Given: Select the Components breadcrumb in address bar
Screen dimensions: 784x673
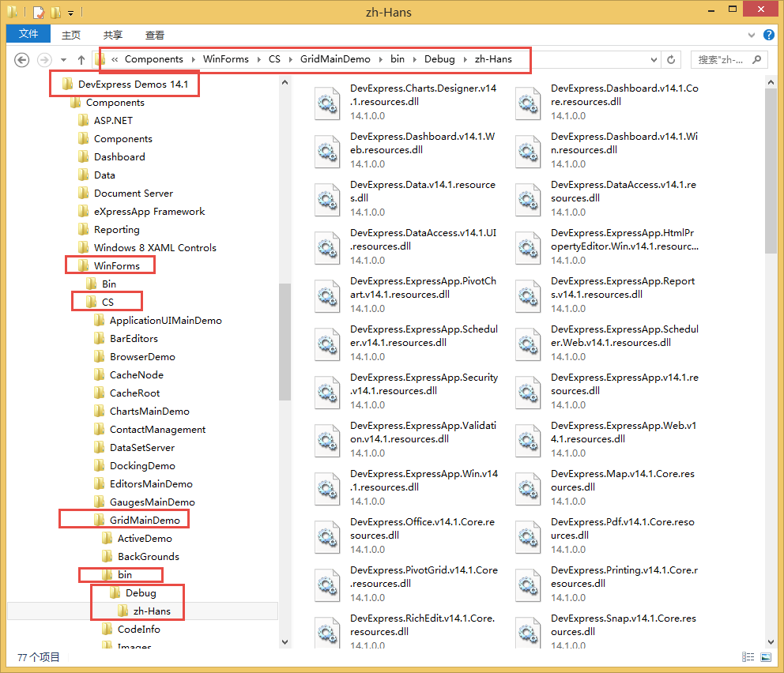Looking at the screenshot, I should (x=154, y=59).
